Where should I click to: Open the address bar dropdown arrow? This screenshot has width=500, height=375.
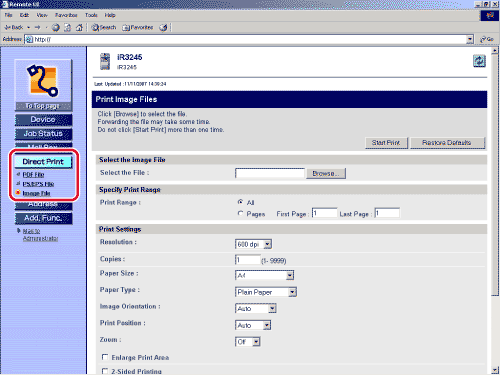click(x=470, y=39)
